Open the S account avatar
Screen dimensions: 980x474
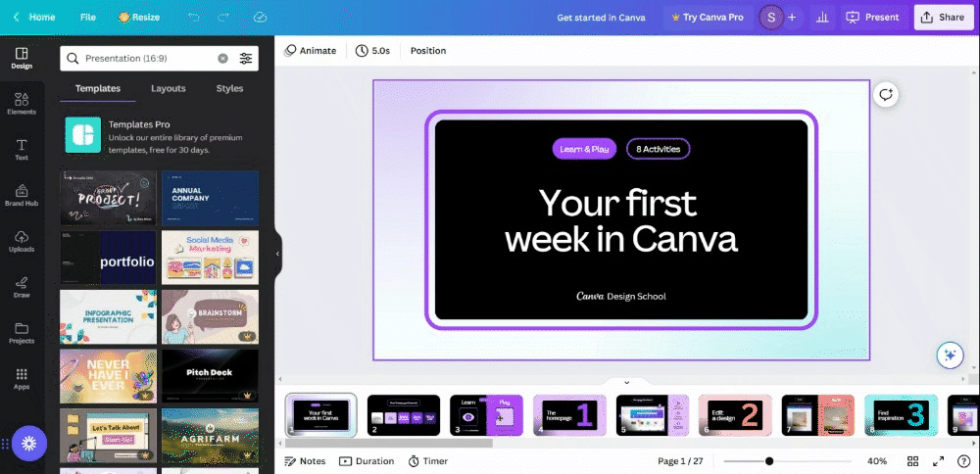770,18
